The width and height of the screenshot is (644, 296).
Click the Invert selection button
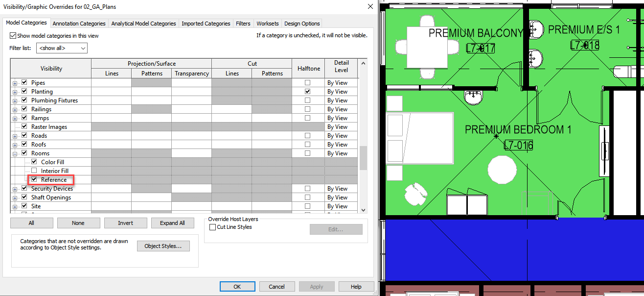tap(125, 223)
